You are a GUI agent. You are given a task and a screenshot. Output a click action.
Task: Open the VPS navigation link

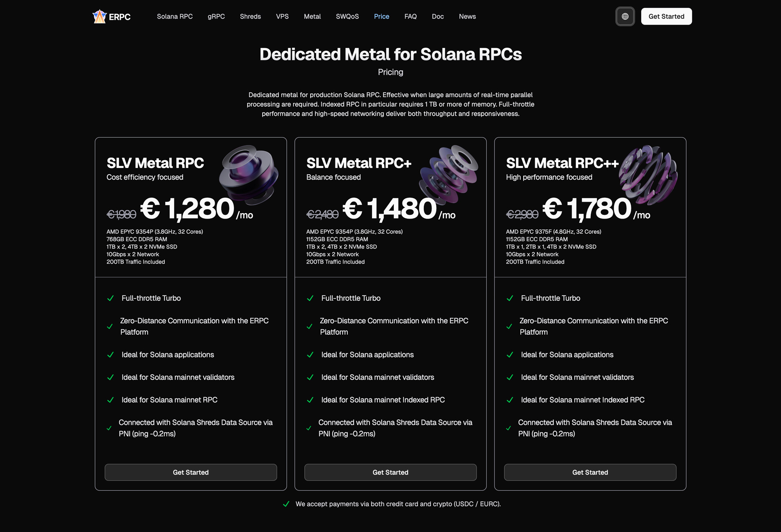282,16
